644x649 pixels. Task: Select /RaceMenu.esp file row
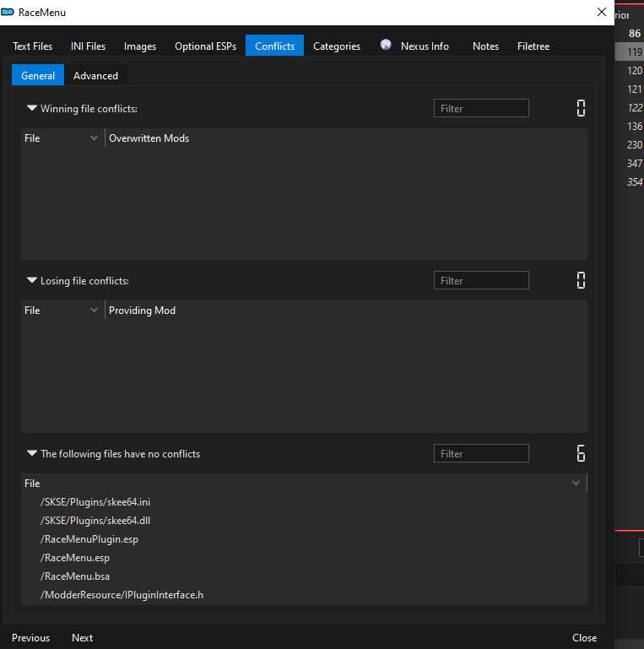coord(304,558)
